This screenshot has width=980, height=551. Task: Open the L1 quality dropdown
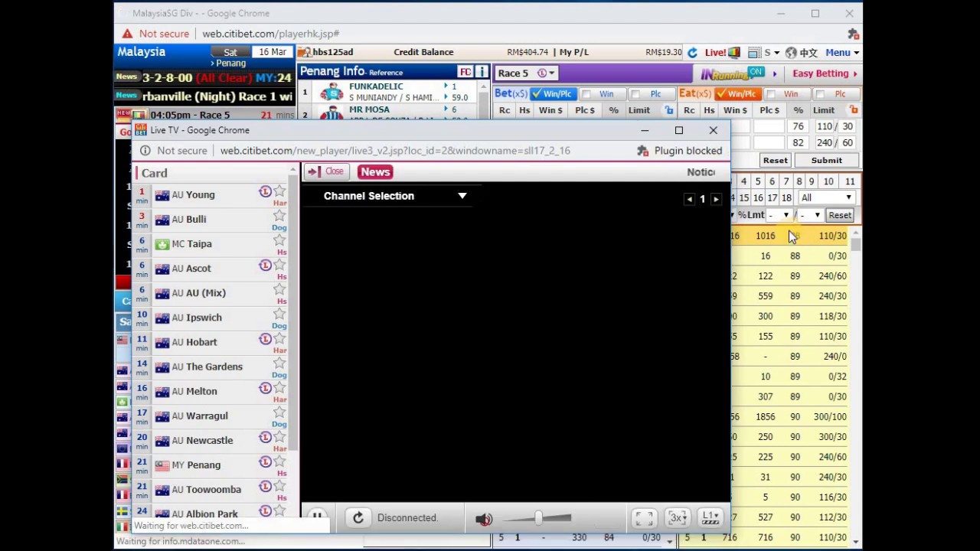[710, 518]
